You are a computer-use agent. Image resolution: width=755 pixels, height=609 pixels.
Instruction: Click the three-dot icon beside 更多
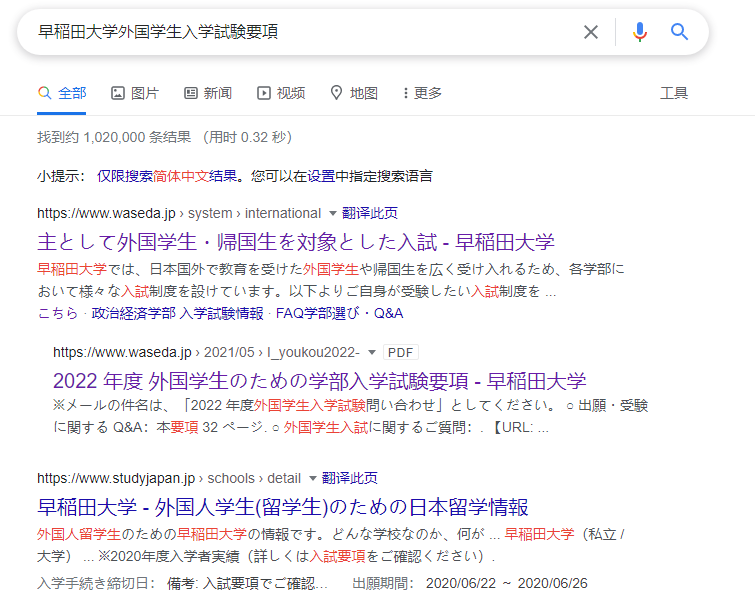(405, 93)
